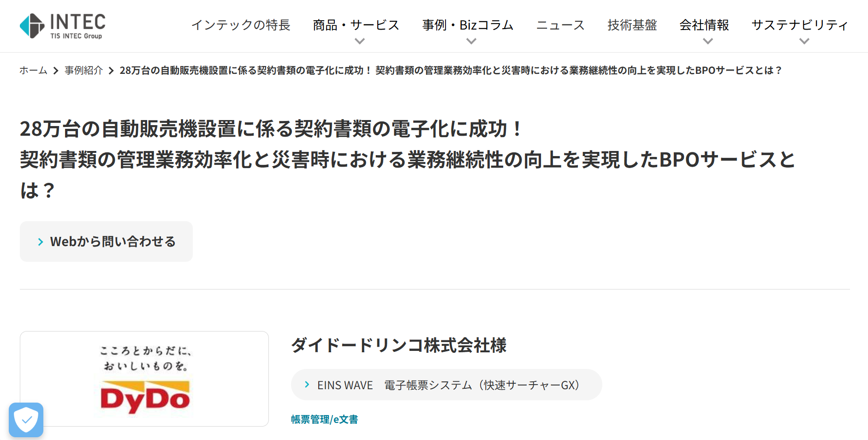Expand the 会社情報 dropdown chevron
The image size is (868, 440).
pyautogui.click(x=707, y=41)
